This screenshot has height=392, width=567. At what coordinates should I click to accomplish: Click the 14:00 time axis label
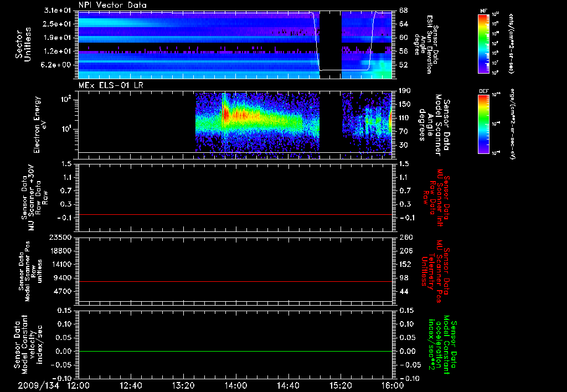pyautogui.click(x=235, y=385)
